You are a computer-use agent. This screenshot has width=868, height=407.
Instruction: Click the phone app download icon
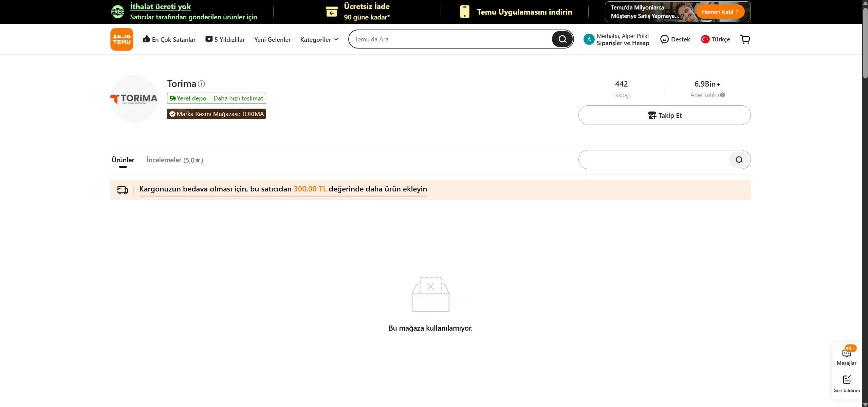[465, 12]
